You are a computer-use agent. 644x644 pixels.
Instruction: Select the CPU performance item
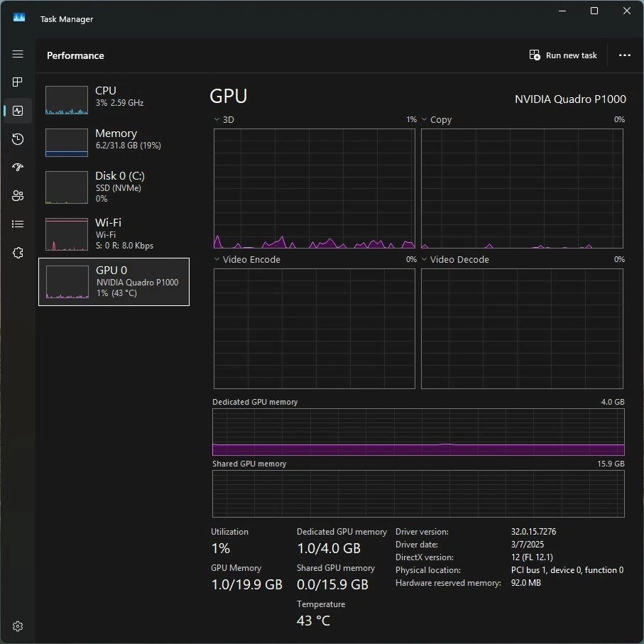(x=114, y=100)
